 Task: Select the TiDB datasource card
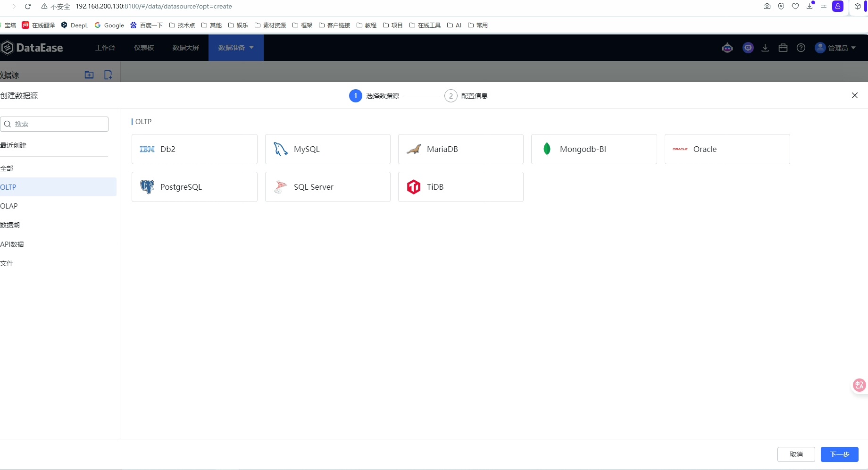tap(461, 187)
